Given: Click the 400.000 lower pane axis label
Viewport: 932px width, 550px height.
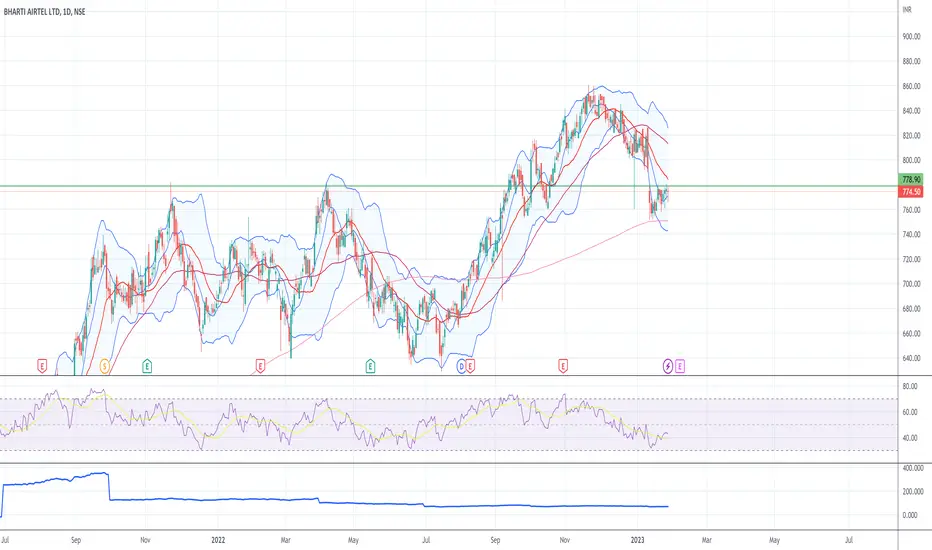Looking at the screenshot, I should [x=913, y=469].
